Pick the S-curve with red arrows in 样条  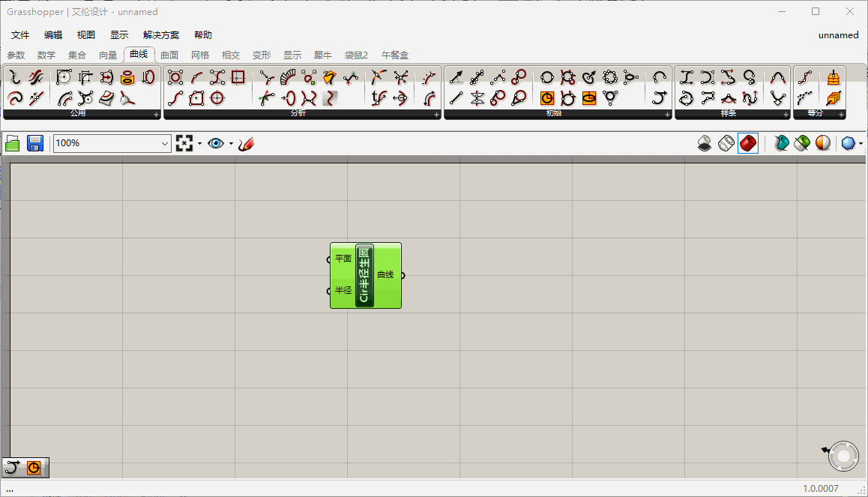728,77
